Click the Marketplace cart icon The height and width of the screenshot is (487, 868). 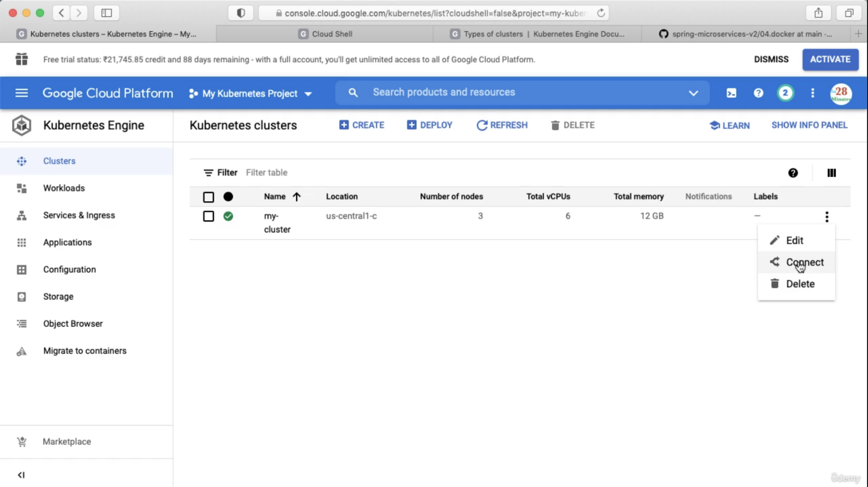point(21,442)
